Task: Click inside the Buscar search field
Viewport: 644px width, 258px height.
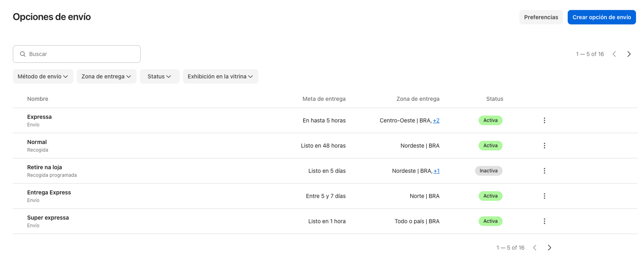Action: [76, 54]
